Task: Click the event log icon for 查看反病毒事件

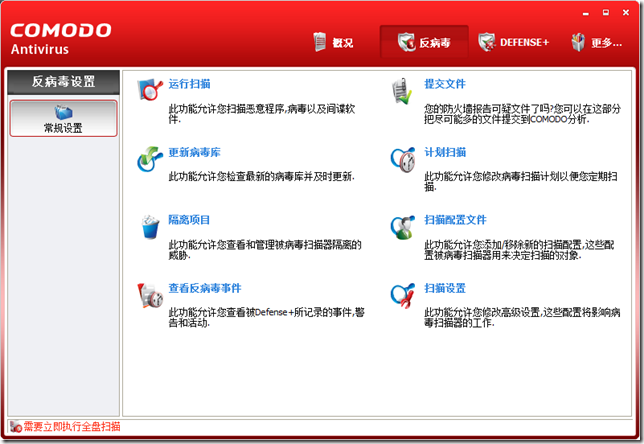Action: tap(150, 295)
